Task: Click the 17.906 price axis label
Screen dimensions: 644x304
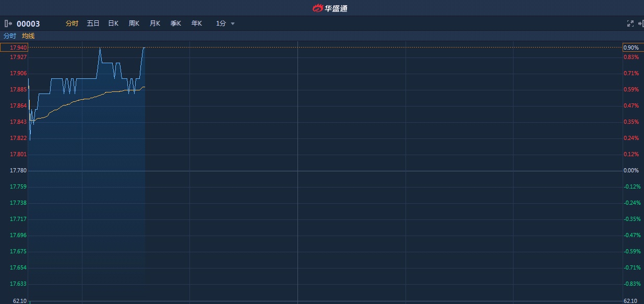Action: tap(18, 73)
